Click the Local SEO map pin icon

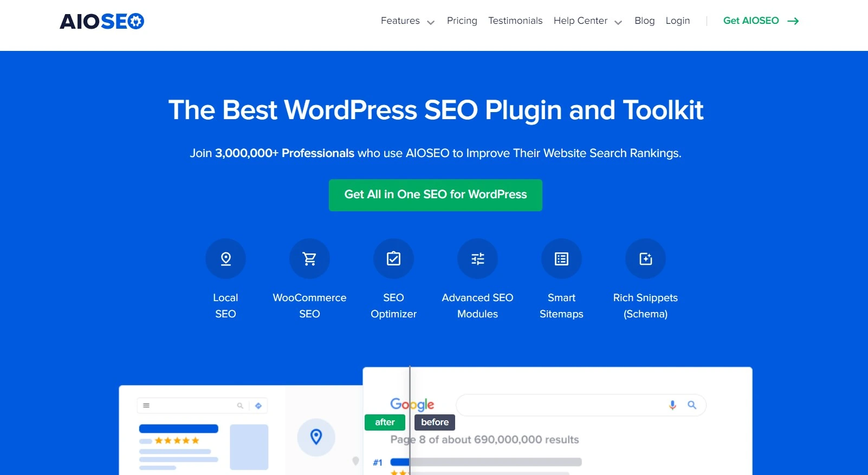[225, 259]
